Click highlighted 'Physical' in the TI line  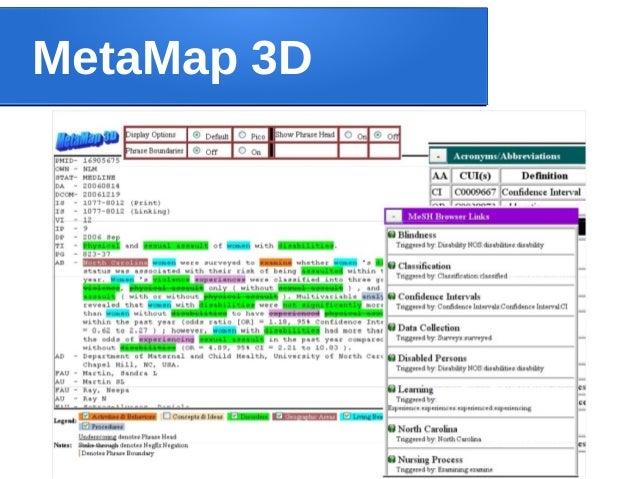[x=101, y=245]
